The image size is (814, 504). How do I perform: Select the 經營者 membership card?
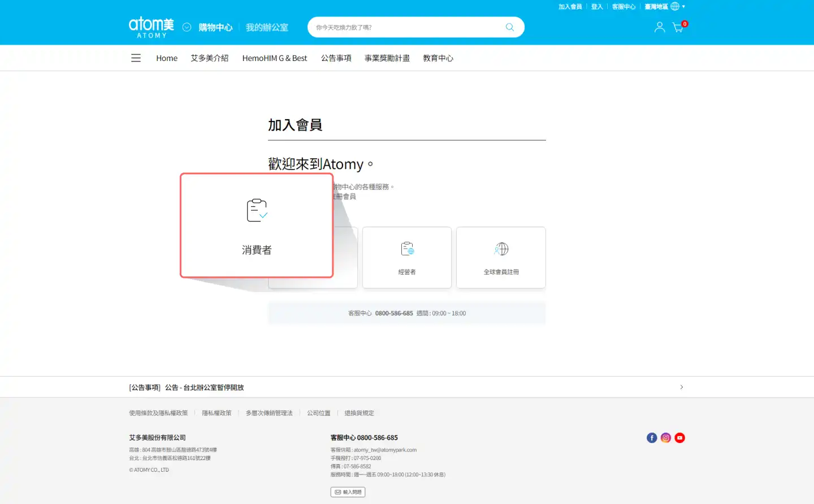click(x=406, y=258)
